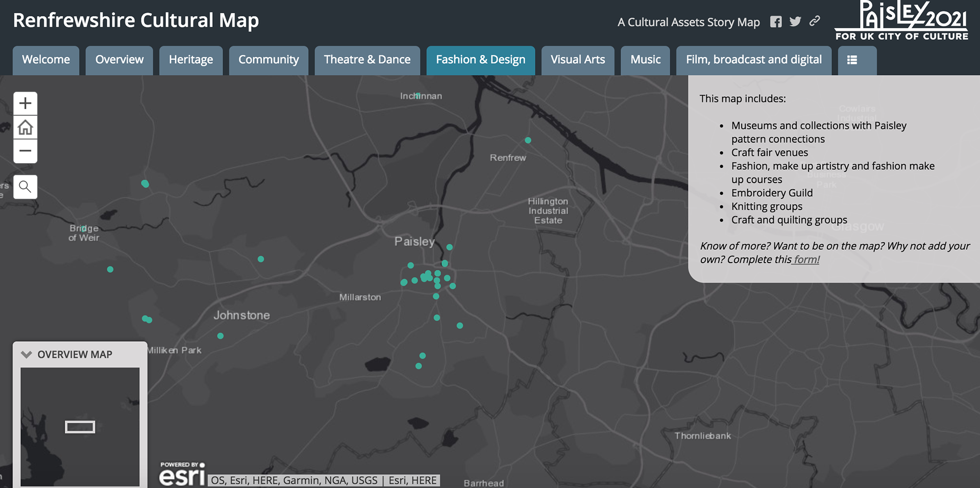Click the 'A Cultural Assets Story Map' subtitle
980x488 pixels.
[689, 22]
